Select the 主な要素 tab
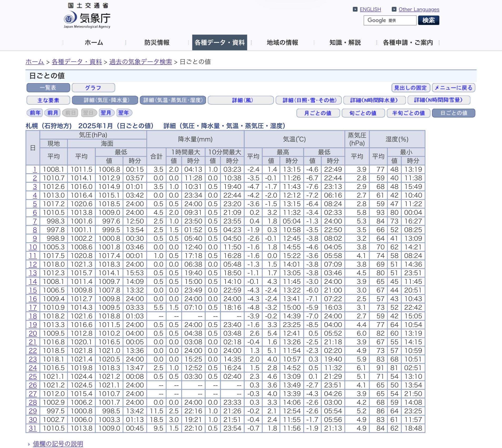The height and width of the screenshot is (448, 502). tap(48, 100)
